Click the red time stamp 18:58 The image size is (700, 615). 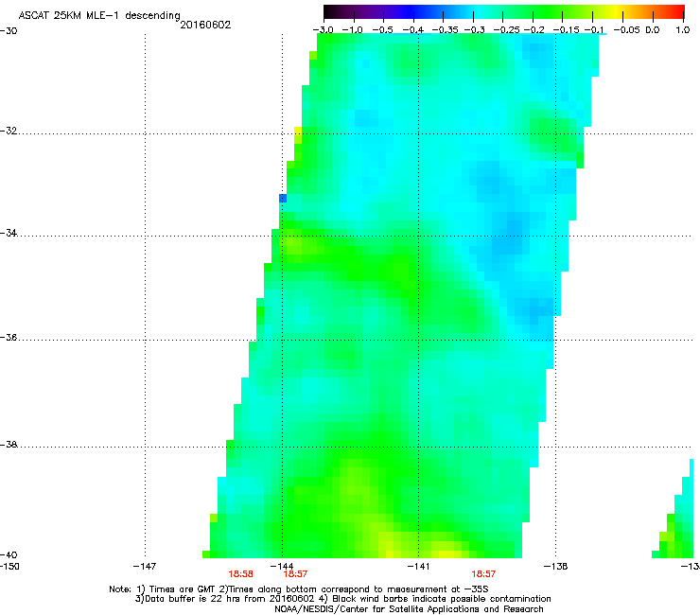pos(240,574)
